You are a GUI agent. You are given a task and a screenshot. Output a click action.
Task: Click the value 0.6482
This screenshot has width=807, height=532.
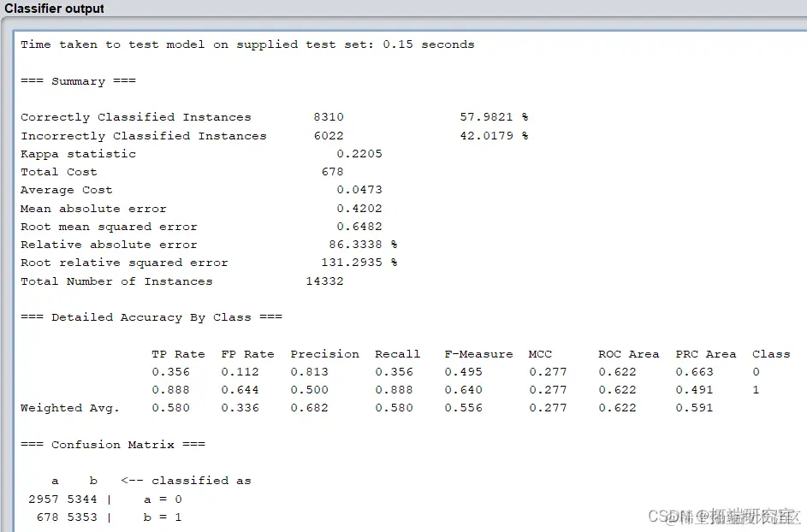pos(359,227)
